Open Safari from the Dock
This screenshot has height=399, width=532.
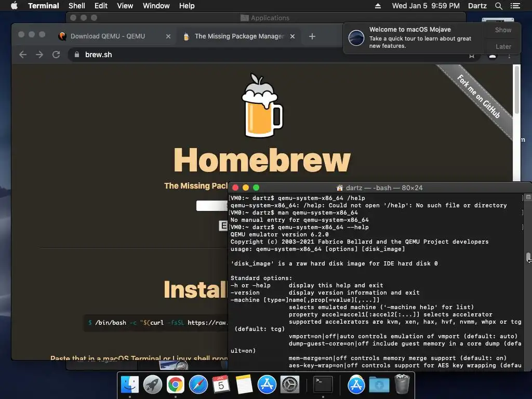[198, 385]
